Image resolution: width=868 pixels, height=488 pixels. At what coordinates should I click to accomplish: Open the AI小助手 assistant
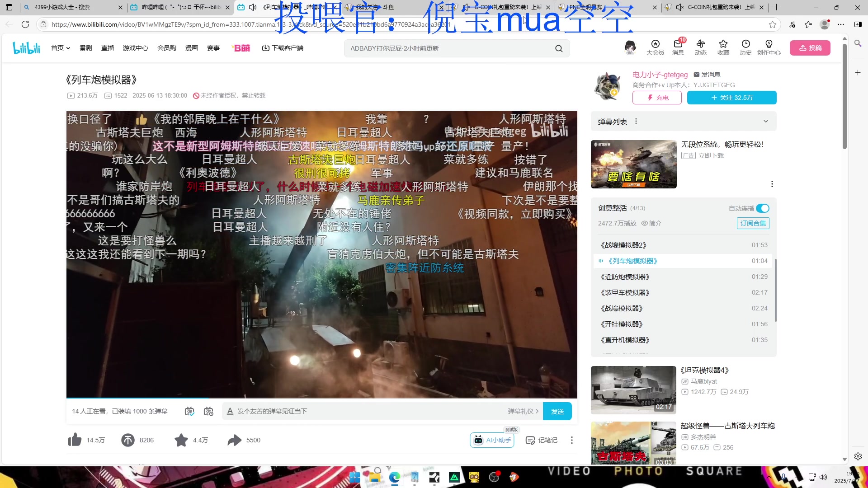pos(492,440)
